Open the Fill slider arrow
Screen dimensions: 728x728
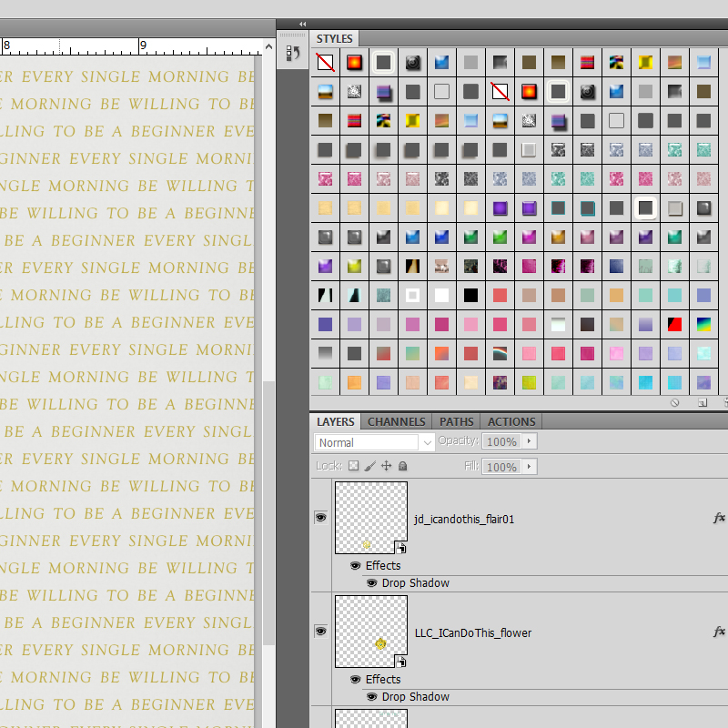point(530,467)
